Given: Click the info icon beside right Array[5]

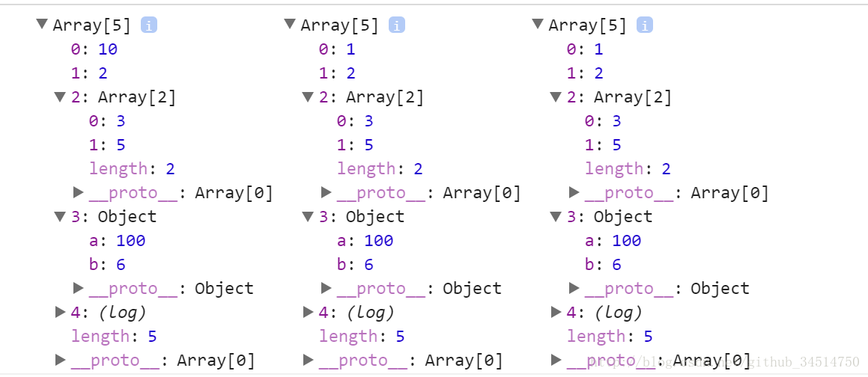Looking at the screenshot, I should (645, 25).
